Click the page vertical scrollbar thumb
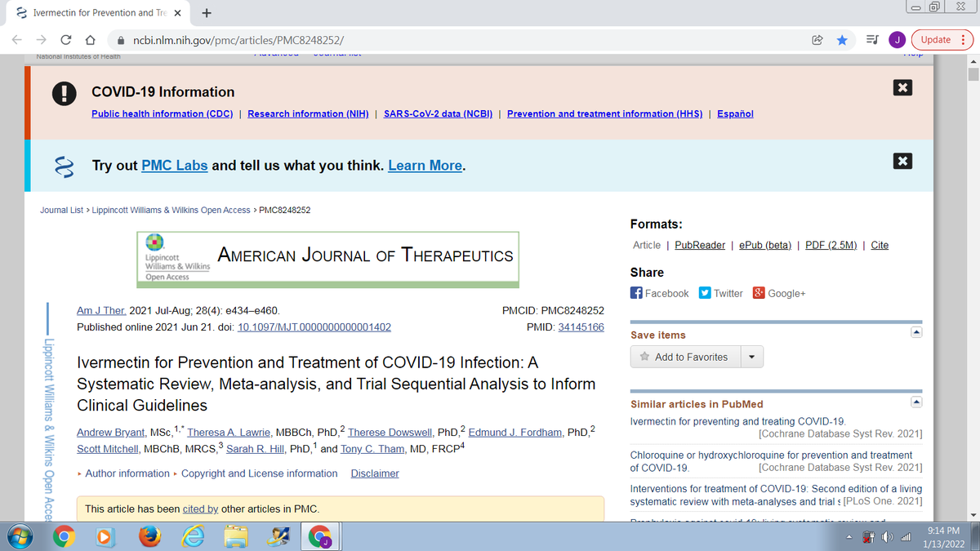 click(x=972, y=74)
